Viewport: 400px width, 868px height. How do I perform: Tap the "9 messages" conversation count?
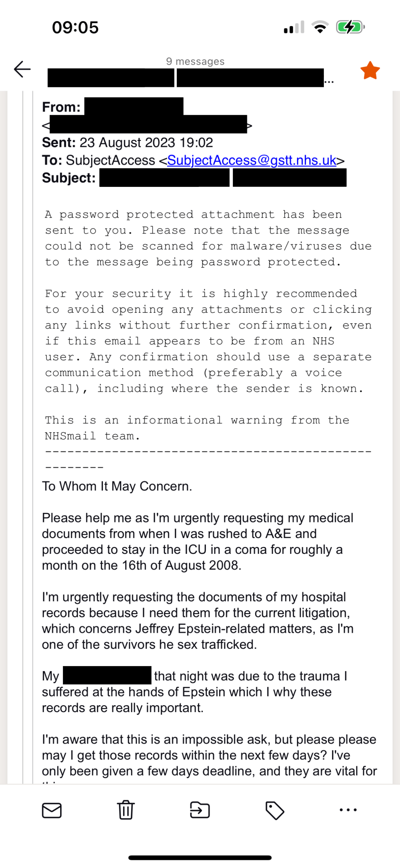click(x=195, y=62)
